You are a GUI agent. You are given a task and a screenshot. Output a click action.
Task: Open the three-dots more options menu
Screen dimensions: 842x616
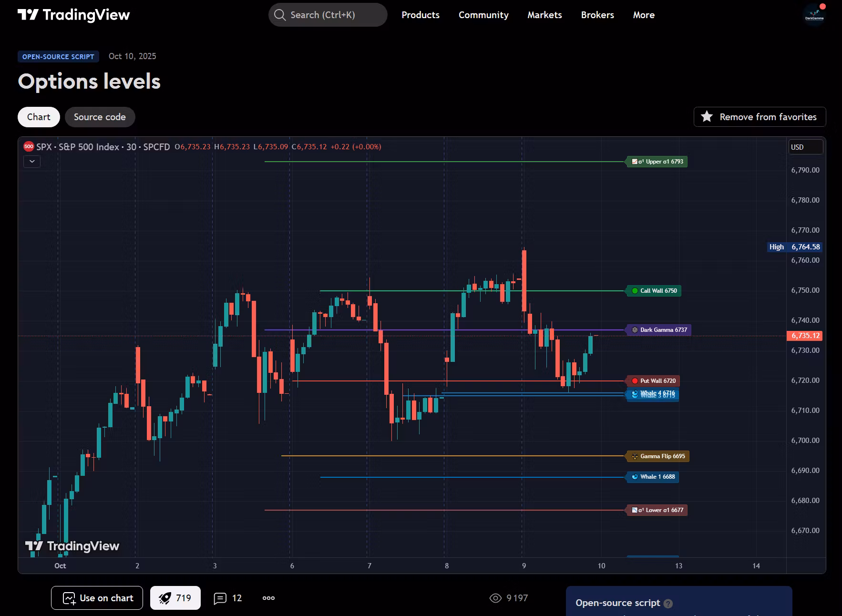coord(268,598)
